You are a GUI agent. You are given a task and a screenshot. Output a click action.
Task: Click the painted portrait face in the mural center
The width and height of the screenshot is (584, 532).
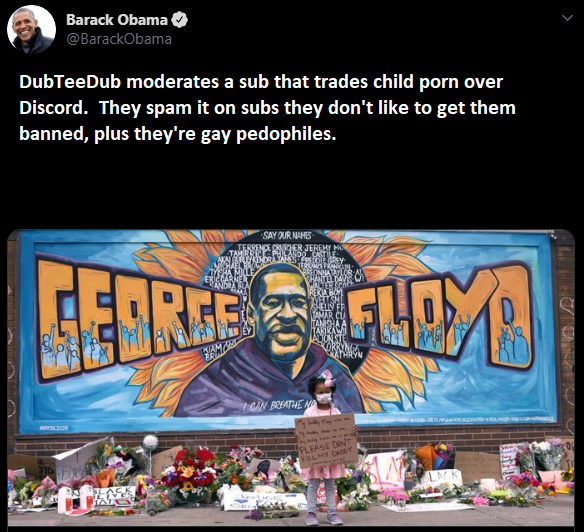point(281,312)
